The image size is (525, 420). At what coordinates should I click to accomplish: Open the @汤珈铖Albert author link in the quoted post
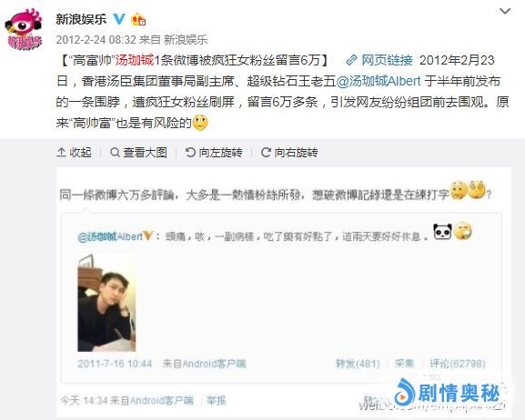(x=110, y=236)
